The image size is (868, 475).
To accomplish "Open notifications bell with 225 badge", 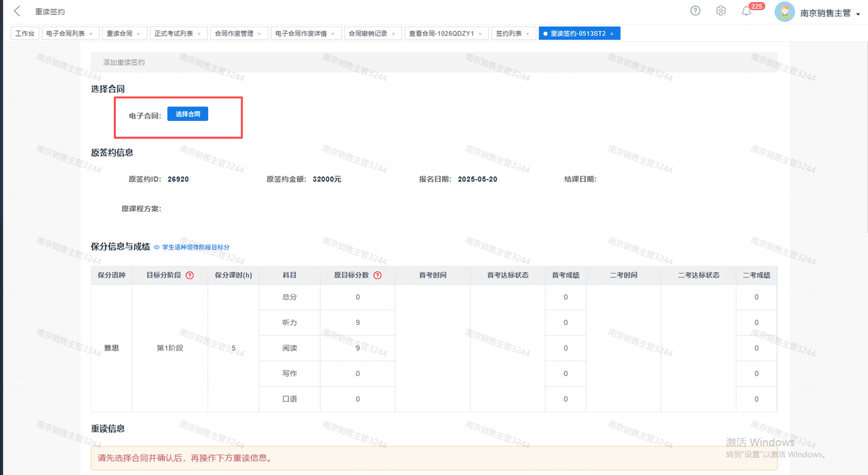I will click(747, 12).
